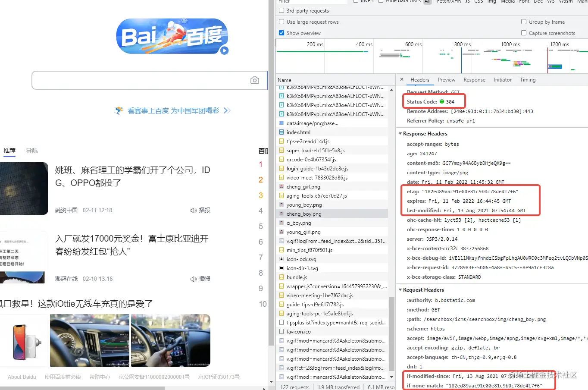Click the About Baidu footer link

tap(22, 377)
